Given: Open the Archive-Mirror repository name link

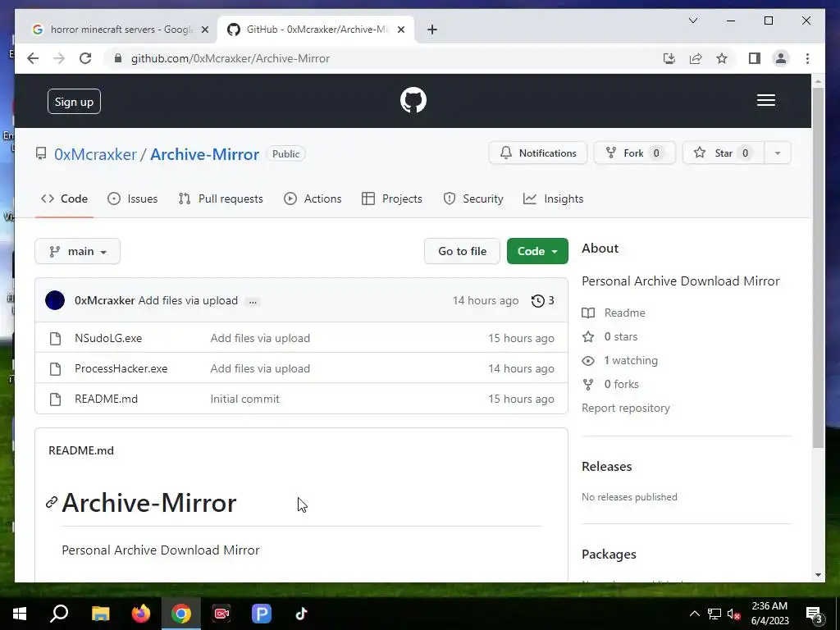Looking at the screenshot, I should [x=204, y=154].
